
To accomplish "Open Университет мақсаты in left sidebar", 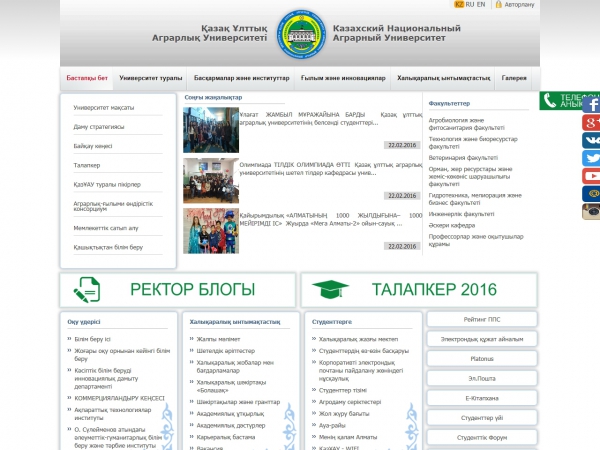I will point(104,108).
